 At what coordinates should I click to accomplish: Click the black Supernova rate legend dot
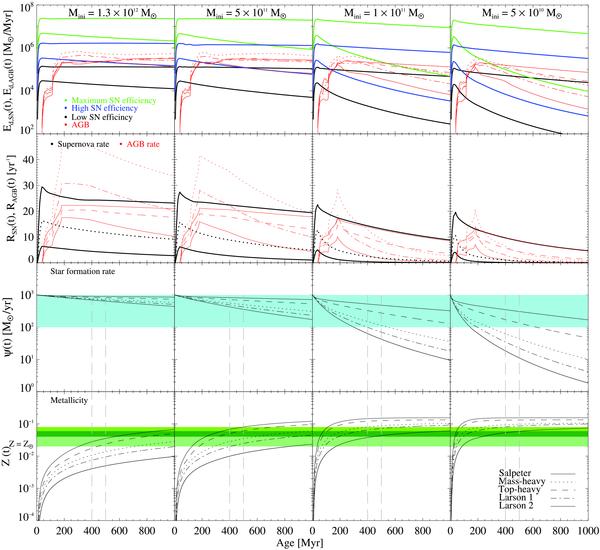coord(51,144)
